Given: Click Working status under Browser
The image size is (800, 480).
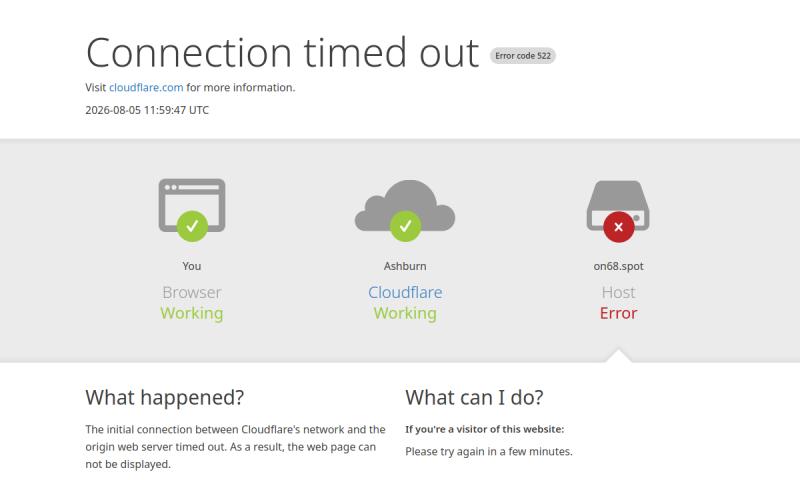Looking at the screenshot, I should 192,313.
